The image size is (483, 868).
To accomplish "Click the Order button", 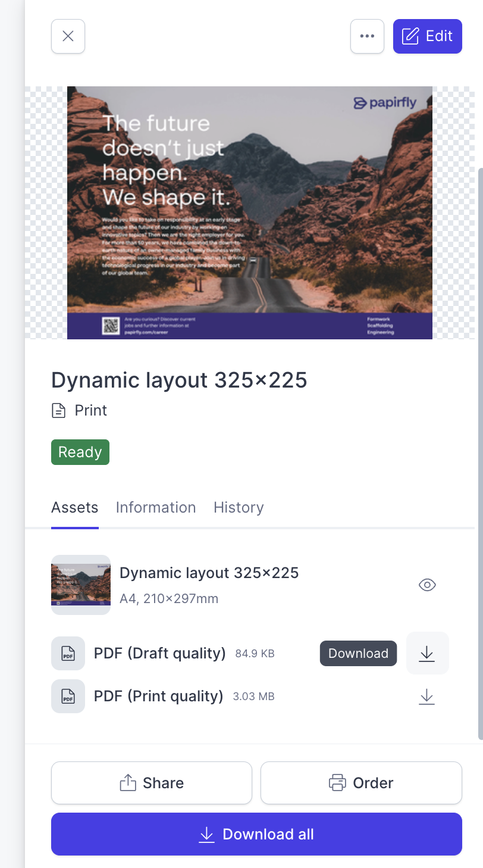I will pyautogui.click(x=361, y=783).
